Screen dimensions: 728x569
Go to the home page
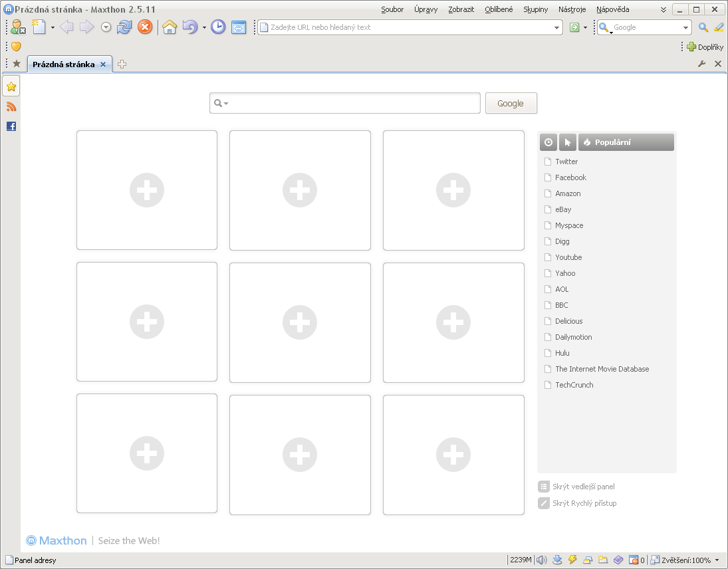(x=170, y=27)
